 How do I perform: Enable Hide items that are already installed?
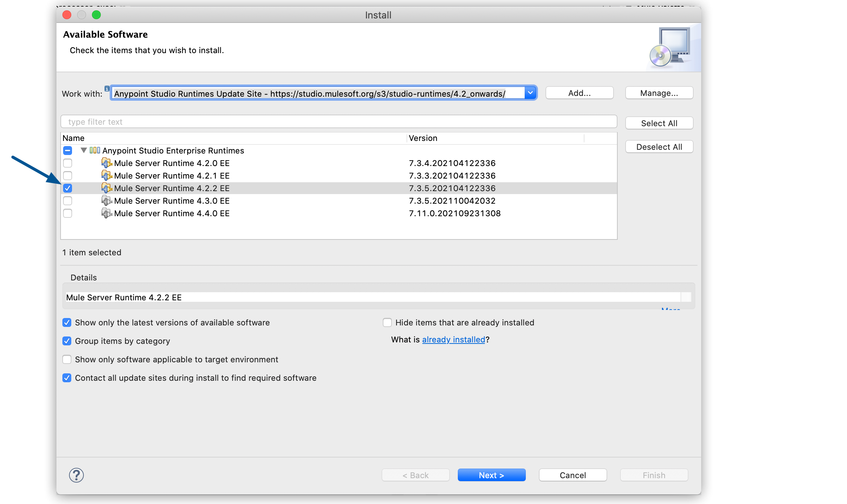[387, 322]
